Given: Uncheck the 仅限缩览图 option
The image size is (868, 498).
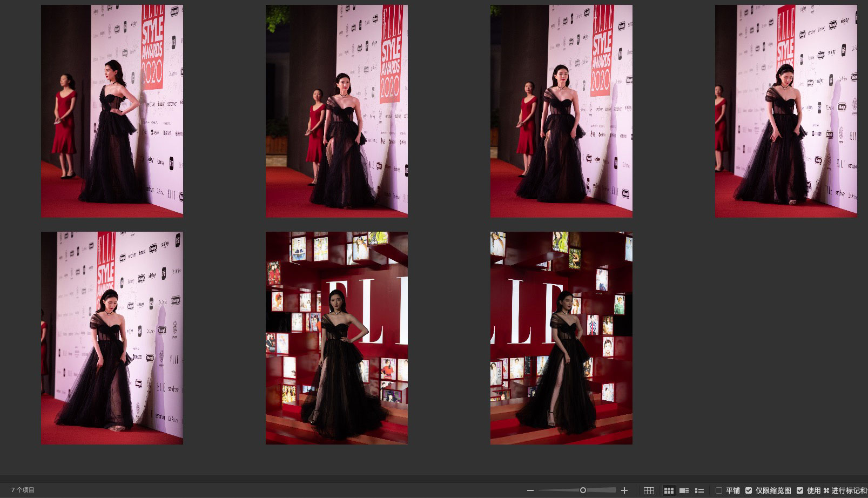Looking at the screenshot, I should point(749,490).
